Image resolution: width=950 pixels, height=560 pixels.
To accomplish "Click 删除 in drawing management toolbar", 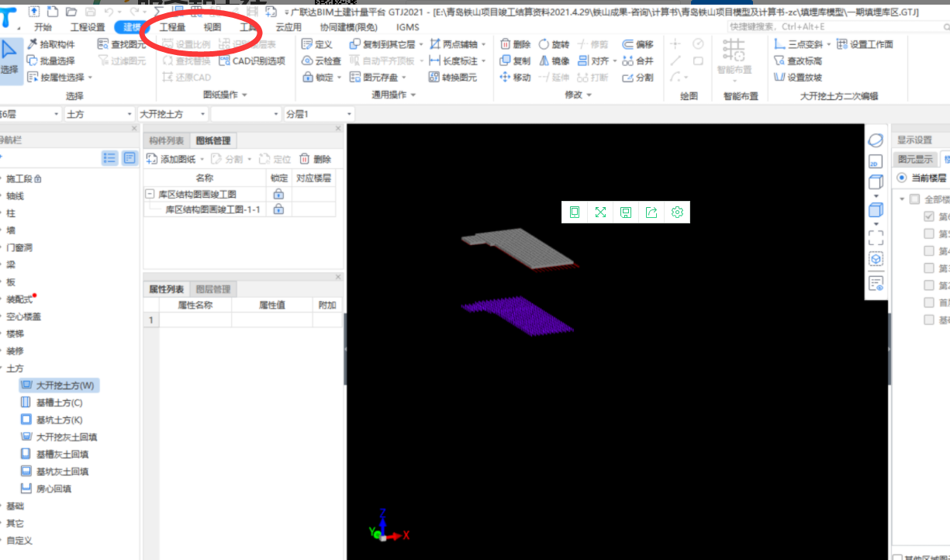I will click(x=316, y=159).
